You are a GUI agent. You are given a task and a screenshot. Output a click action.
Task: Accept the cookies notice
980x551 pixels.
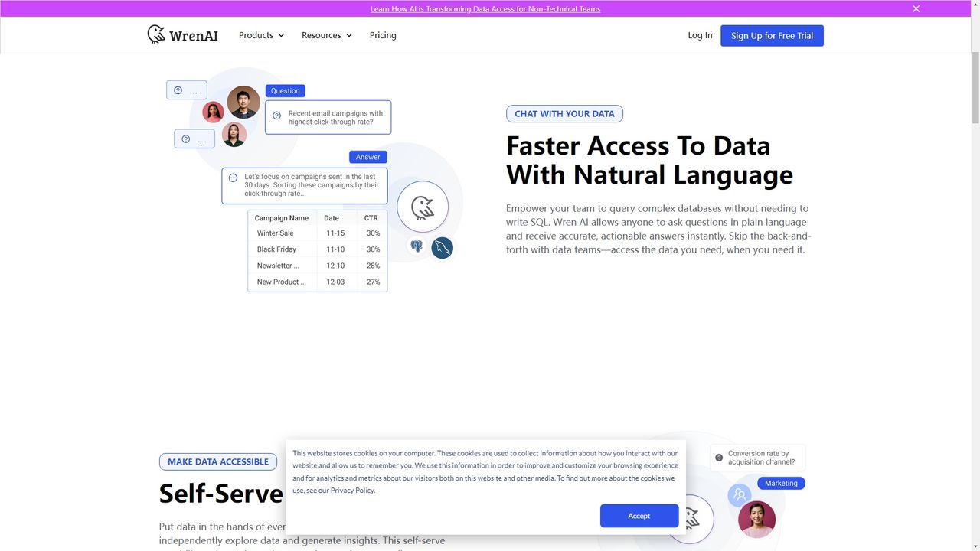pyautogui.click(x=639, y=516)
